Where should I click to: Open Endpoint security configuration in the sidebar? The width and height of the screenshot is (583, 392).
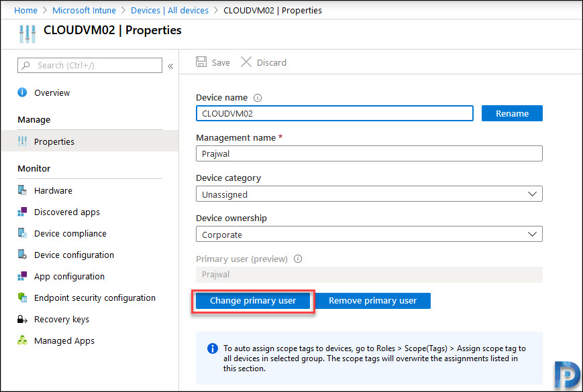(x=95, y=298)
